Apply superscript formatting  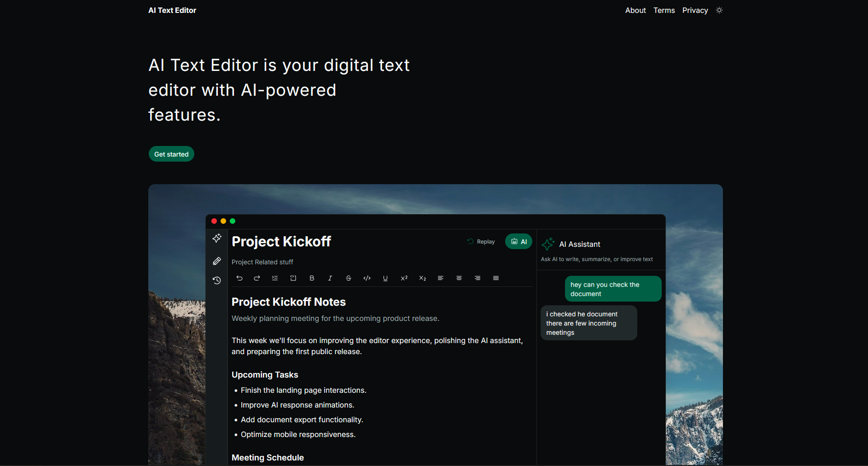pyautogui.click(x=404, y=278)
